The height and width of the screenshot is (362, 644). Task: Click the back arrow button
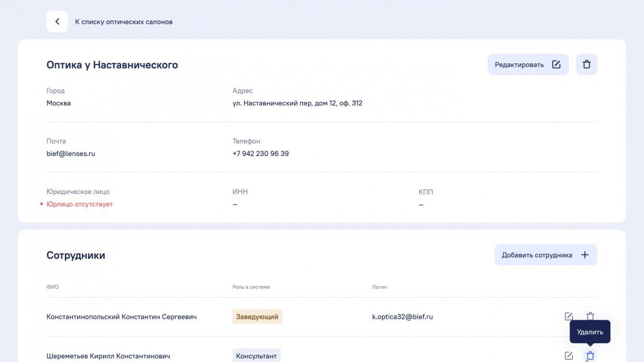[x=57, y=22]
